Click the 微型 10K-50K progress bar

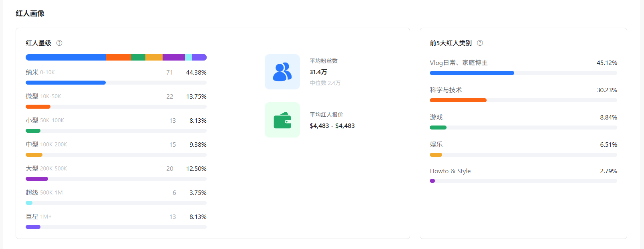click(116, 107)
